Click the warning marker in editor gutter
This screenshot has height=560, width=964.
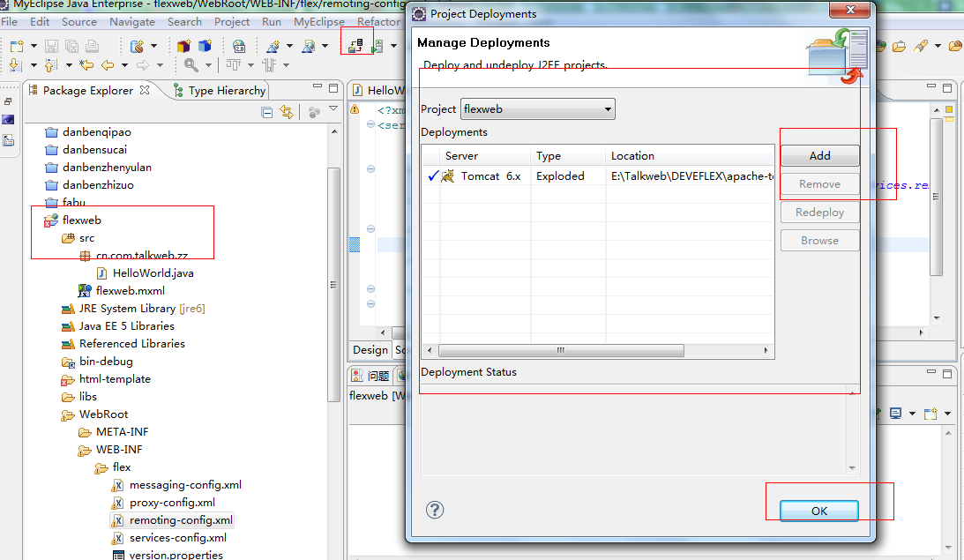click(x=355, y=109)
